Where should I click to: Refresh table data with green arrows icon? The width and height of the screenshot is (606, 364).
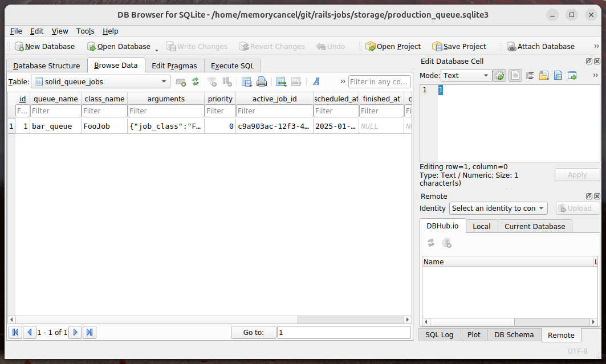point(196,81)
